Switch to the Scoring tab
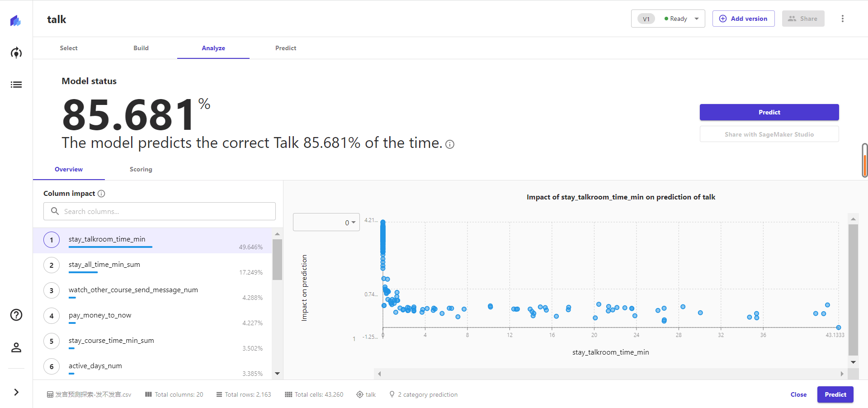868x408 pixels. pos(141,169)
